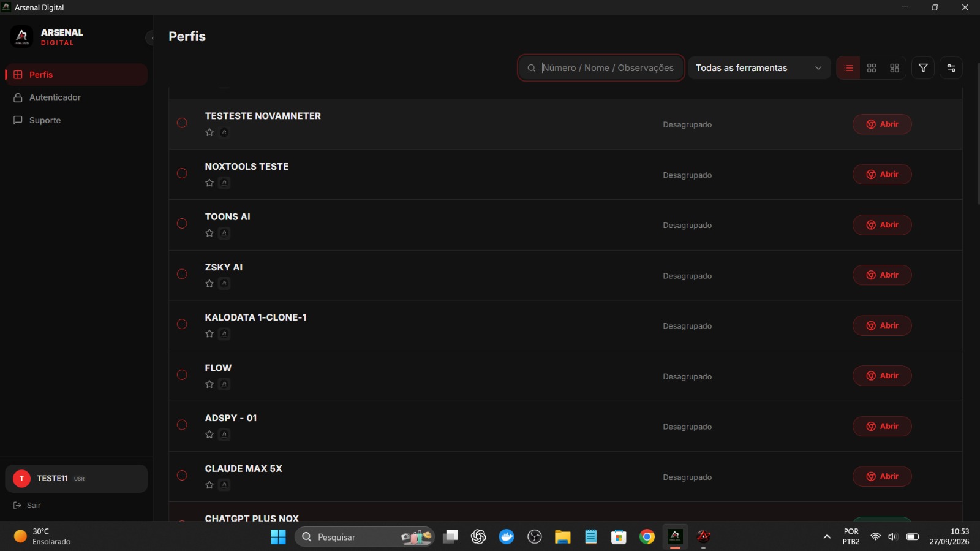The width and height of the screenshot is (980, 551).
Task: Click the tool badge icon under FLOW
Action: (x=224, y=384)
